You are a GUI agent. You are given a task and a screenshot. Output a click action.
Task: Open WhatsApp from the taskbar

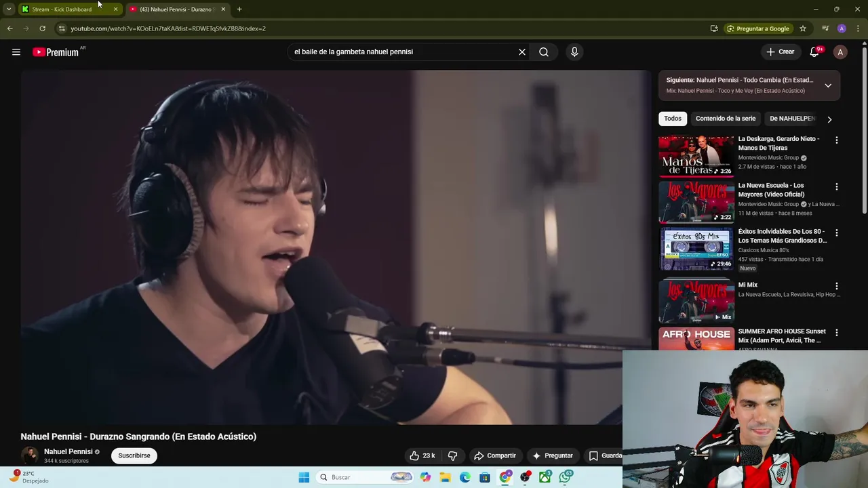[566, 477]
